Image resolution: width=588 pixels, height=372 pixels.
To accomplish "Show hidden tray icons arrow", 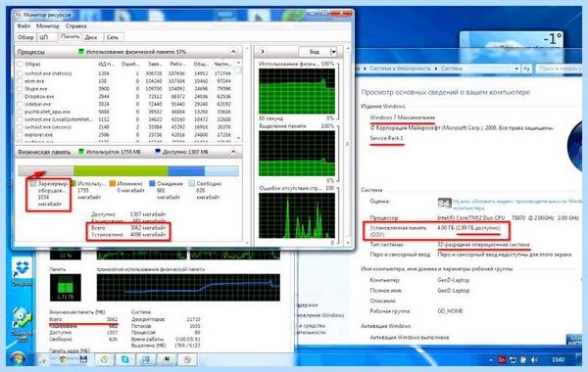I will (491, 360).
